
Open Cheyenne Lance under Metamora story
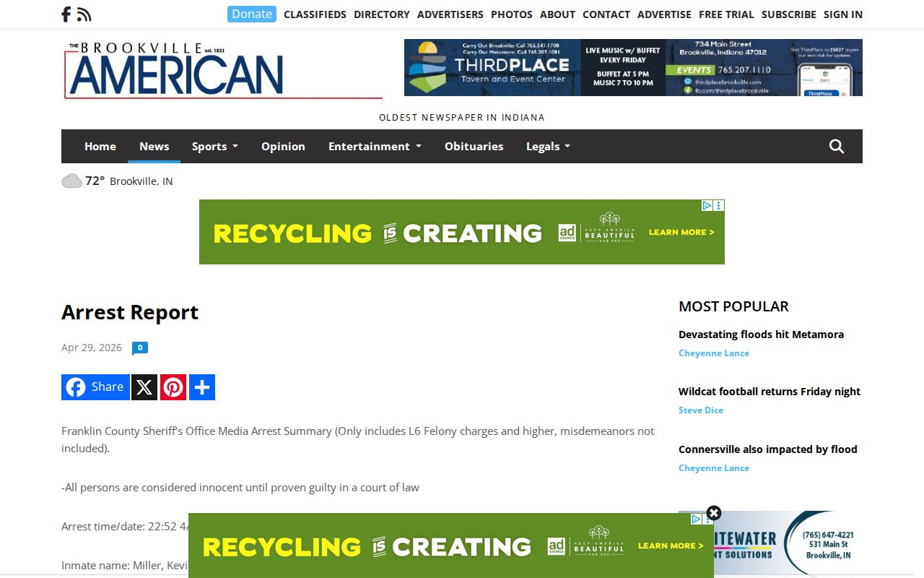(x=714, y=353)
